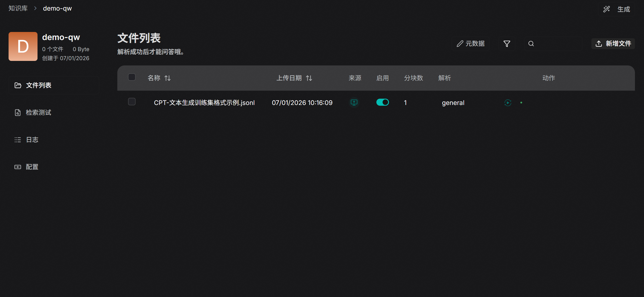Click the parse run icon for the jsonl file
The width and height of the screenshot is (644, 297).
click(x=508, y=103)
